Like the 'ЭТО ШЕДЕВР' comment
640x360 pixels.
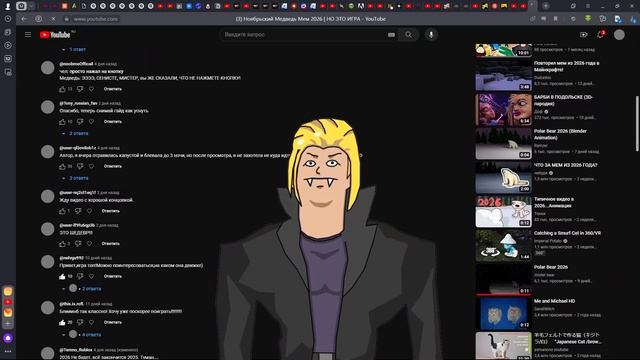click(62, 244)
